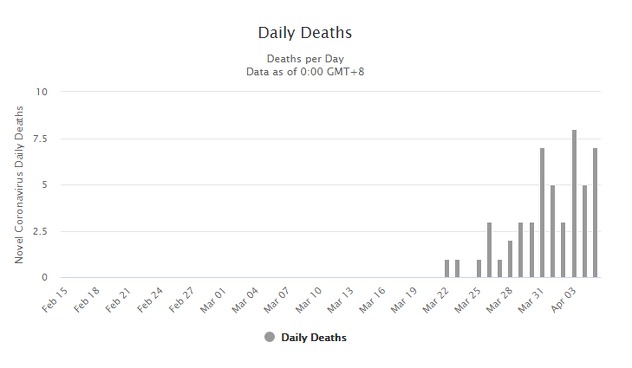Click the Apr 03 x-axis label

(x=563, y=300)
